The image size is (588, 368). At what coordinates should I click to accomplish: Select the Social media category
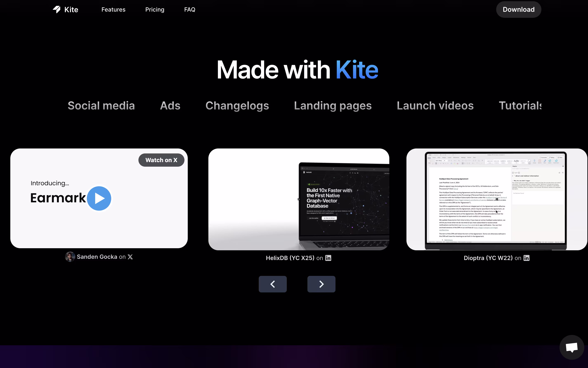coord(101,106)
